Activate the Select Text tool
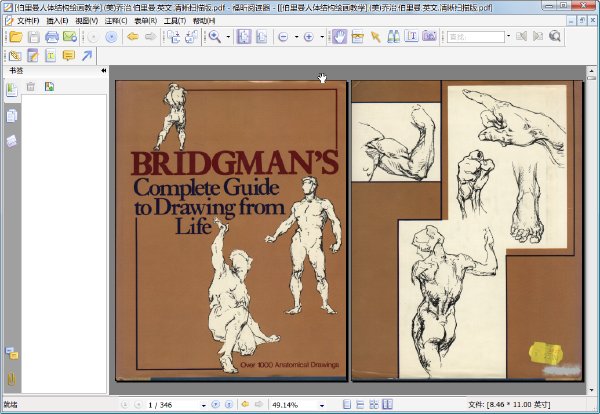The image size is (600, 414). coord(411,37)
